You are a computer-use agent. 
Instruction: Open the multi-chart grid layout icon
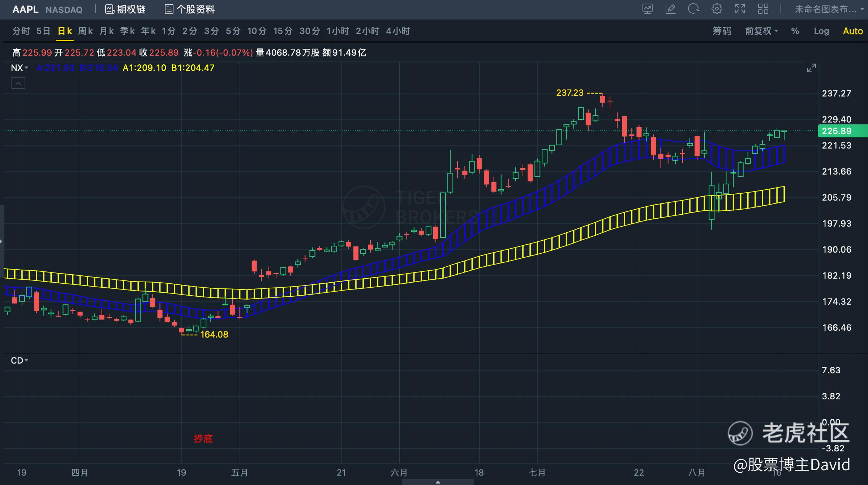click(763, 9)
